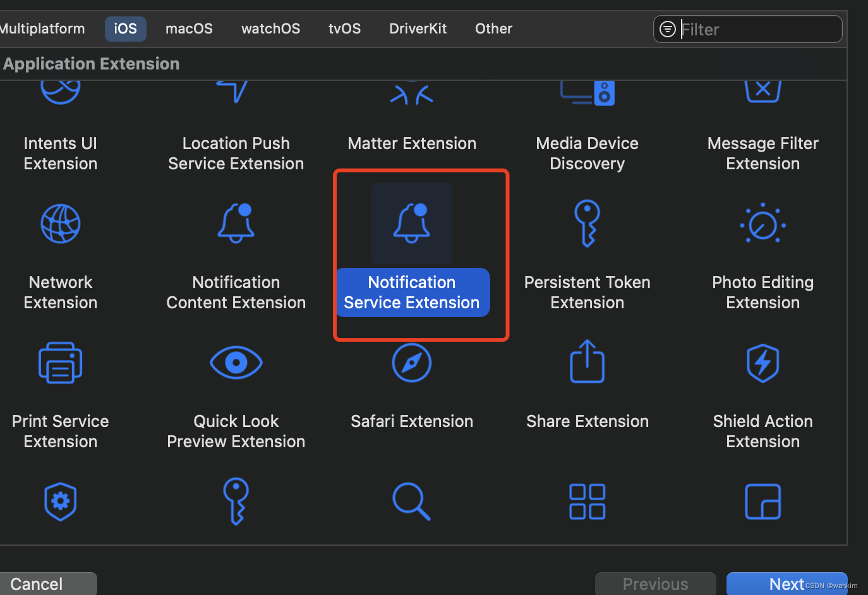Select the Share Extension upload icon
This screenshot has width=868, height=595.
tap(588, 361)
